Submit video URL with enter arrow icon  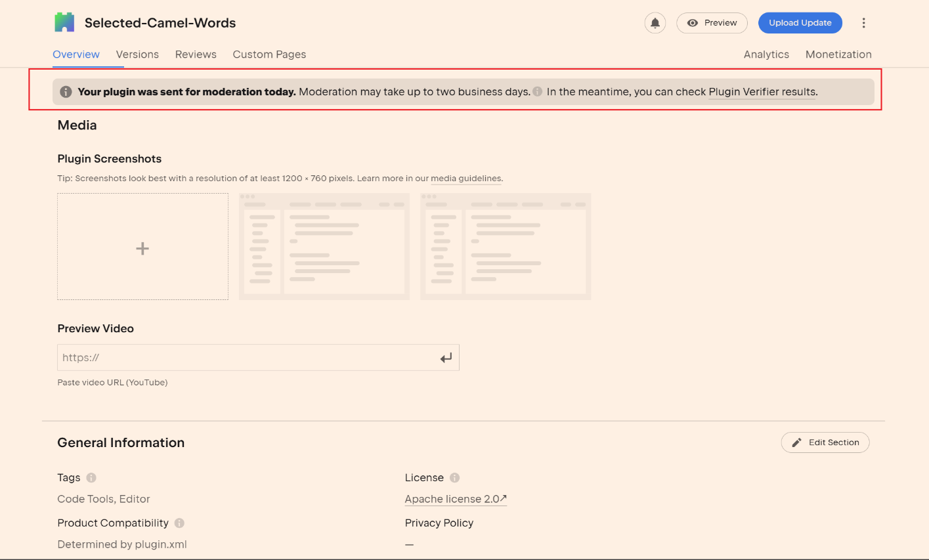(x=446, y=358)
